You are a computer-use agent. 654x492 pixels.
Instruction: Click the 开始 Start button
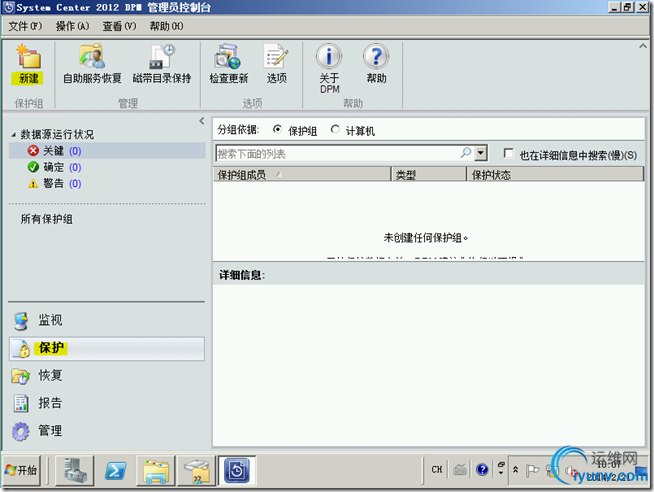click(x=22, y=470)
